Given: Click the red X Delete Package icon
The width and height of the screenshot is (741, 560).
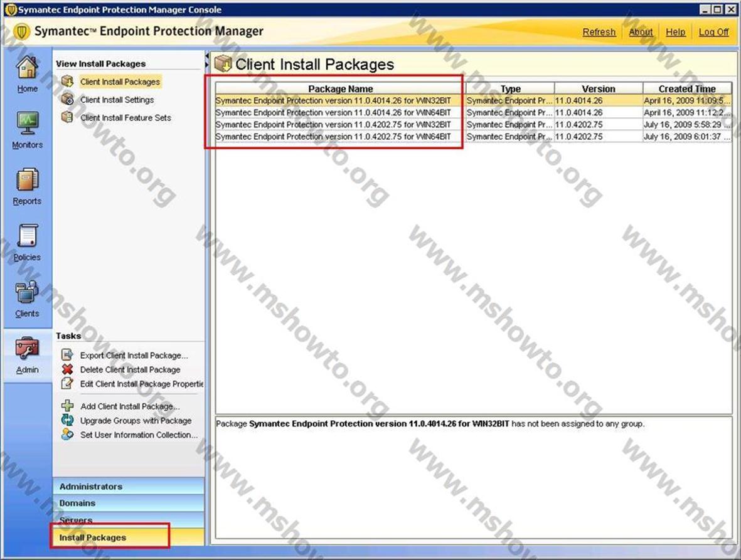Looking at the screenshot, I should tap(68, 369).
